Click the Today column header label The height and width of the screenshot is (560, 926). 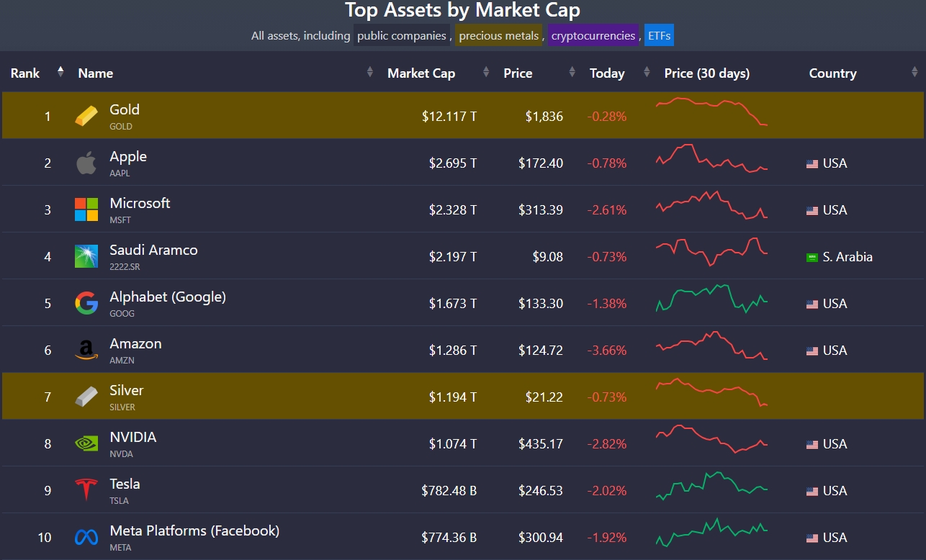click(x=607, y=73)
